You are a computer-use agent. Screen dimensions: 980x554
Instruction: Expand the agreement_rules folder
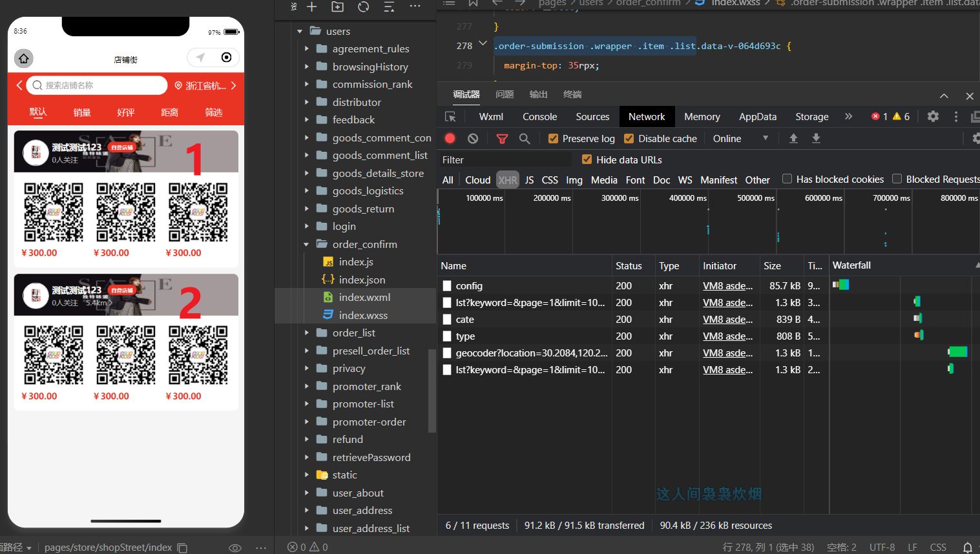pyautogui.click(x=306, y=48)
